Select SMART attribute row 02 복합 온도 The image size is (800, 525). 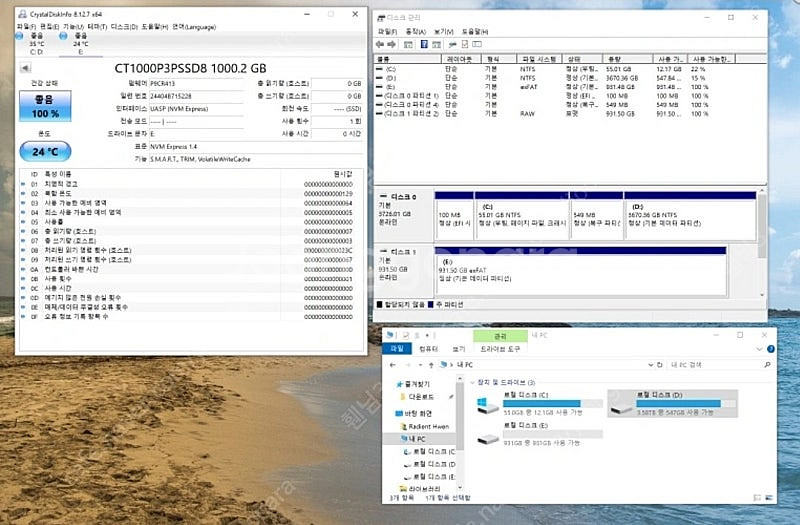click(x=189, y=193)
